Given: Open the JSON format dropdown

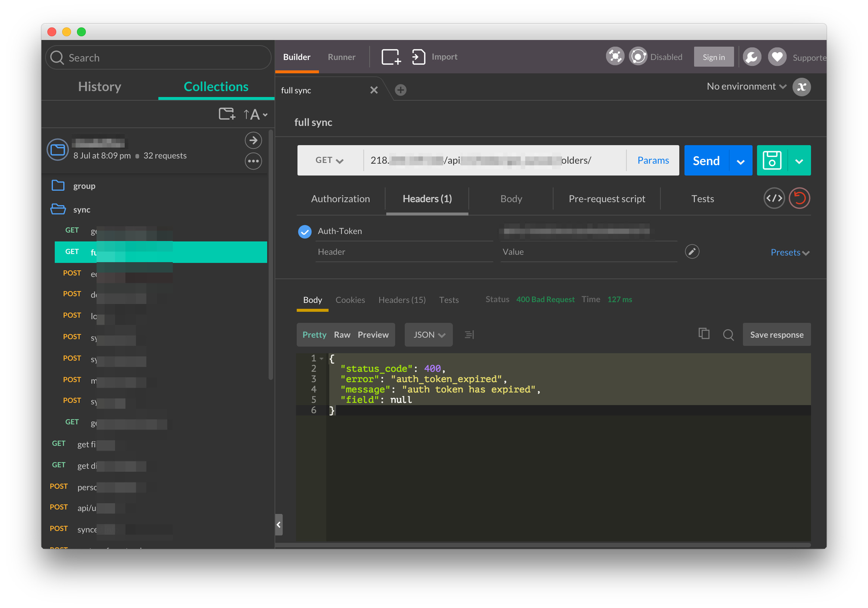Looking at the screenshot, I should pyautogui.click(x=428, y=335).
